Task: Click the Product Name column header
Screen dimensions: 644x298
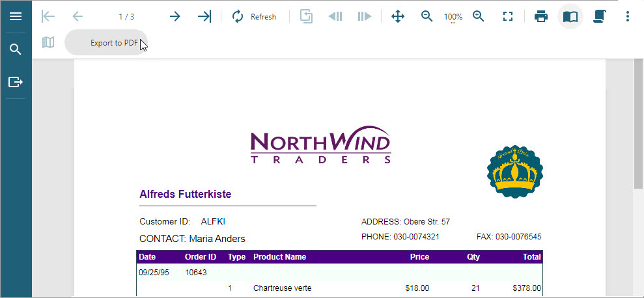Action: coord(280,257)
